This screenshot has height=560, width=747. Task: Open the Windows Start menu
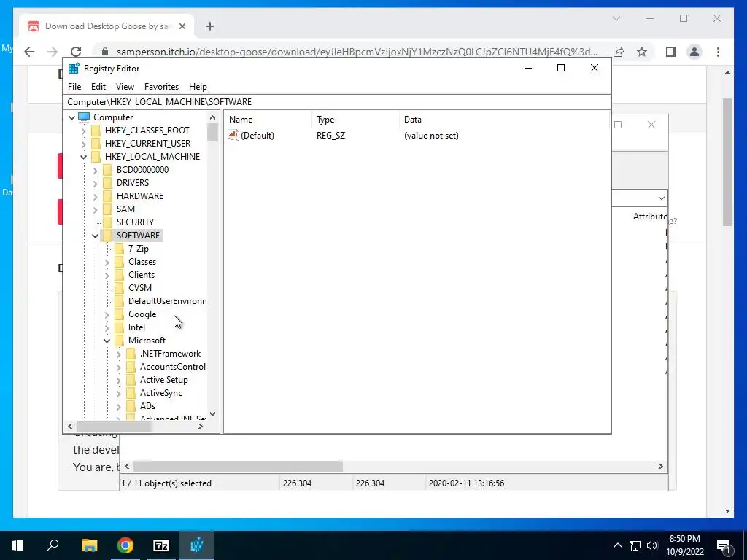18,545
